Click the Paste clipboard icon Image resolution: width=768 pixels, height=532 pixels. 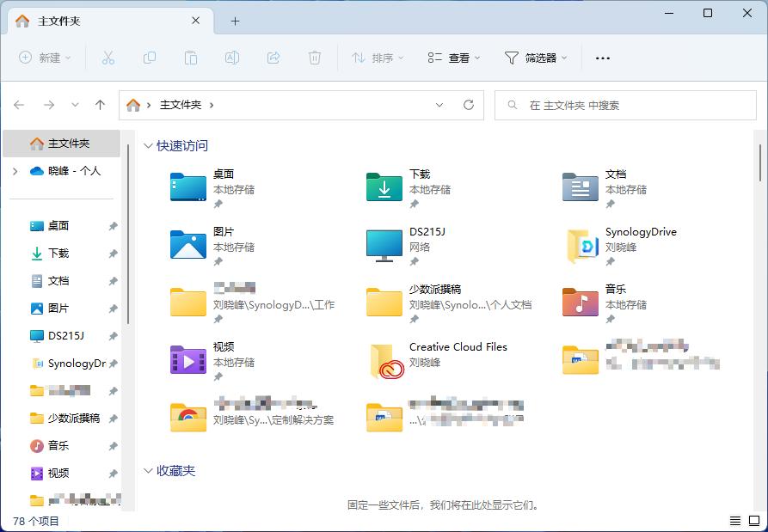tap(191, 58)
